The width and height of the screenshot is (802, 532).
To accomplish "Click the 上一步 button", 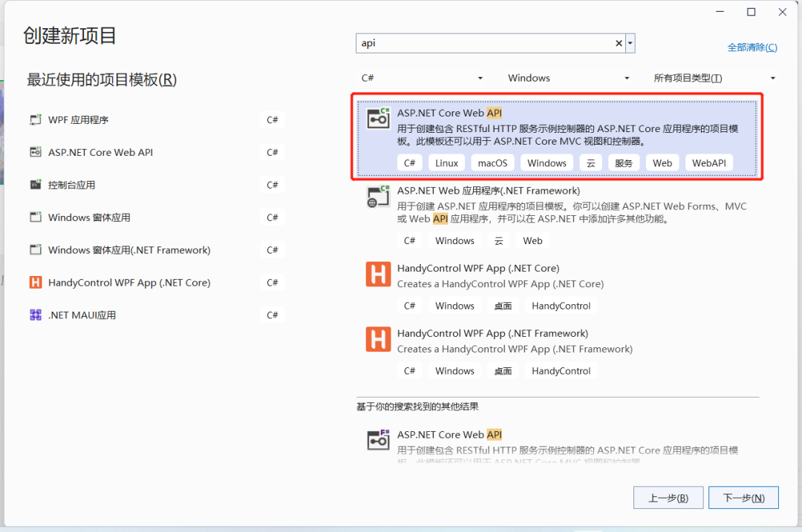I will pyautogui.click(x=668, y=498).
